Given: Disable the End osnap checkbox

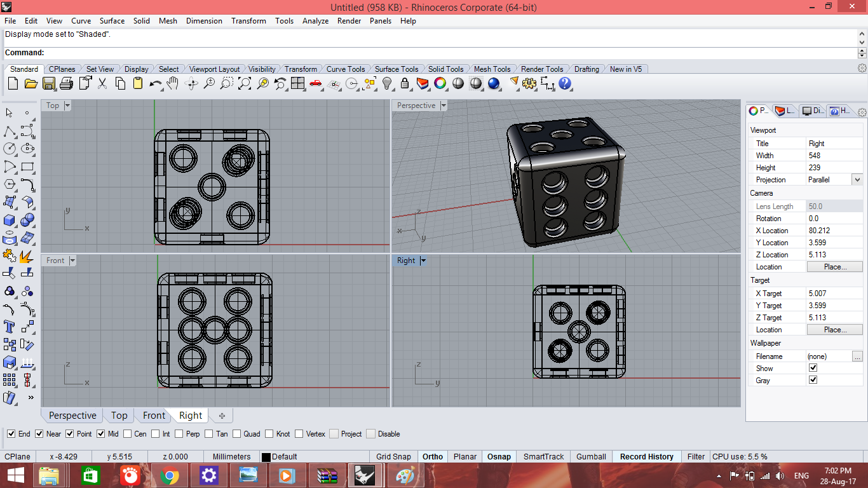Looking at the screenshot, I should coord(11,434).
